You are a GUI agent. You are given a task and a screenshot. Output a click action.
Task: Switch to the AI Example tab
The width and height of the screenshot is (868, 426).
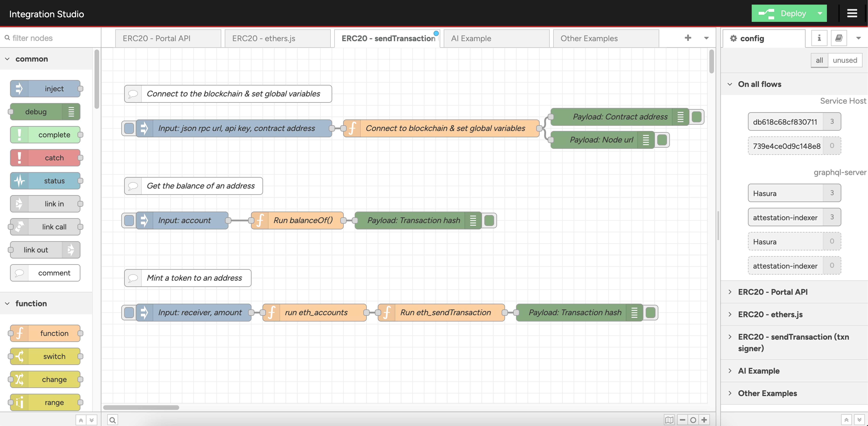click(471, 38)
